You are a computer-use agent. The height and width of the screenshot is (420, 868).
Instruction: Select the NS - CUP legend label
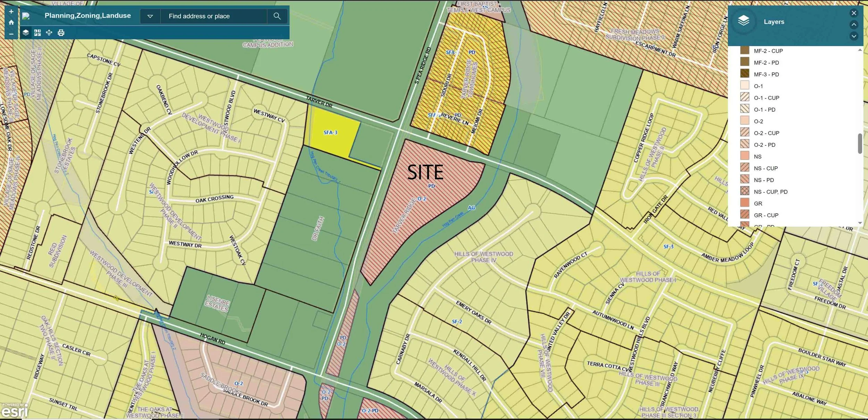[x=766, y=169]
